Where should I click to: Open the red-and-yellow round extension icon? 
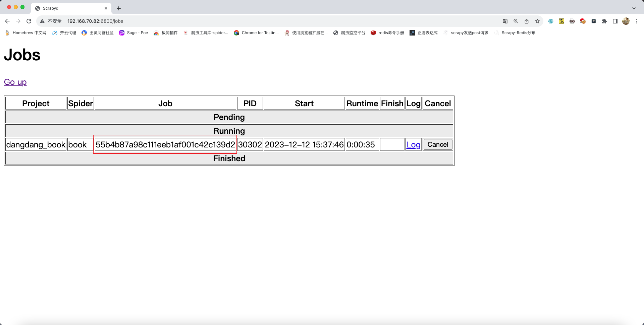tap(583, 21)
